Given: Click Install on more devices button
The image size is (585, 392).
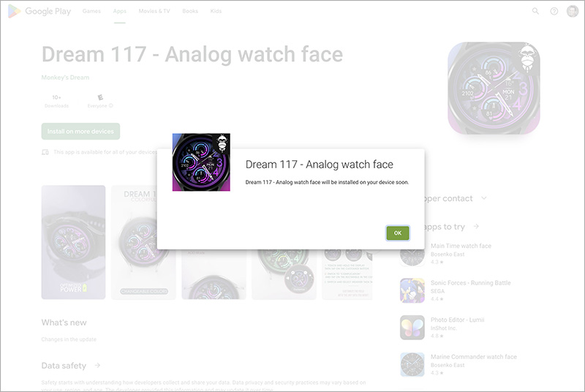Looking at the screenshot, I should point(80,132).
